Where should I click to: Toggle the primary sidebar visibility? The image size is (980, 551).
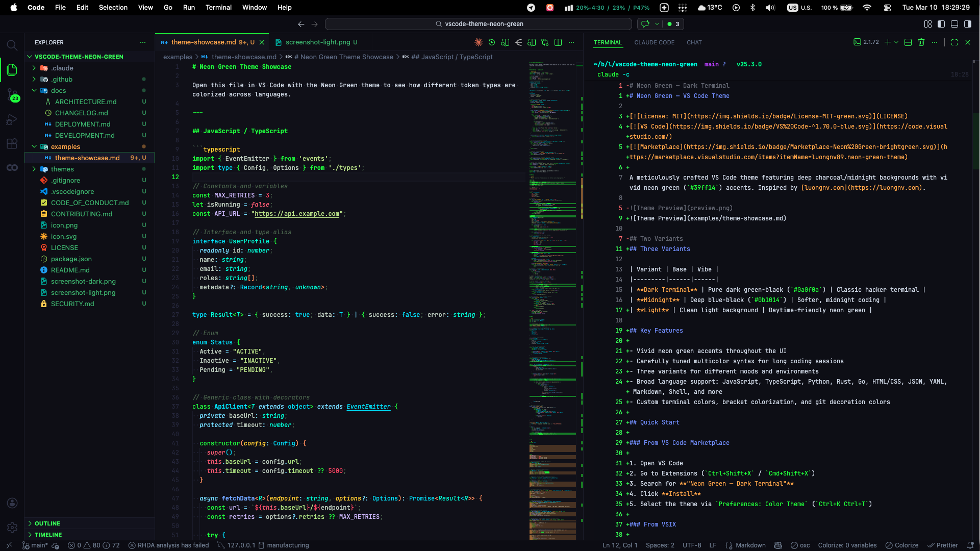[941, 24]
